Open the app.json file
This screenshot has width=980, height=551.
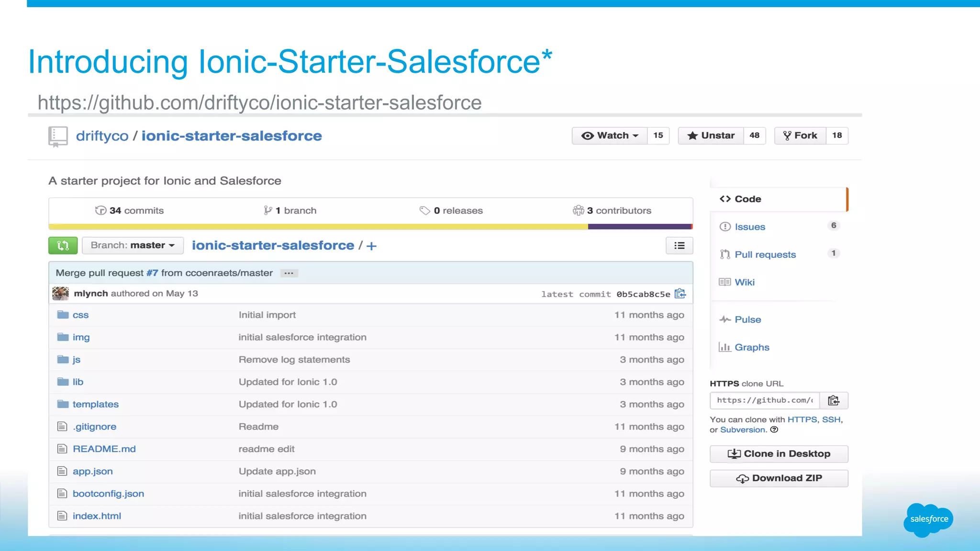pyautogui.click(x=93, y=472)
